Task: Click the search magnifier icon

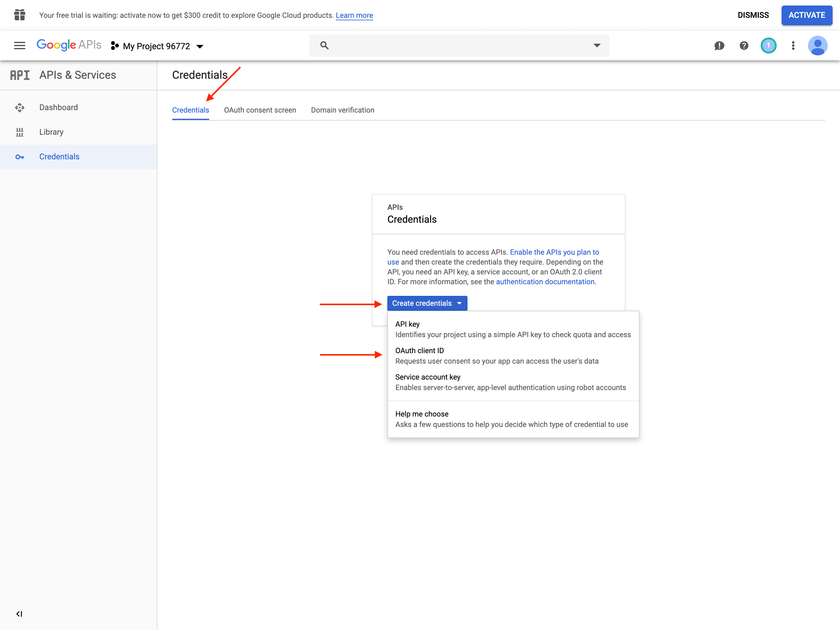Action: pos(324,46)
